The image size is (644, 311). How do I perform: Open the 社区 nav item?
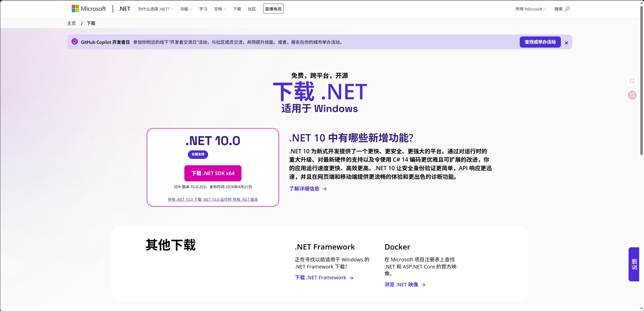coord(252,9)
